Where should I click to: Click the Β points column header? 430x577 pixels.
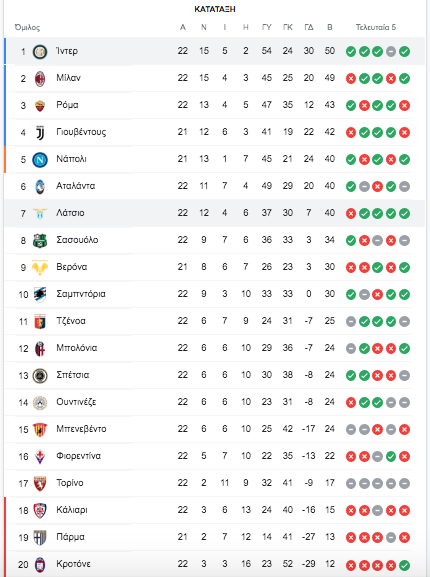[330, 27]
